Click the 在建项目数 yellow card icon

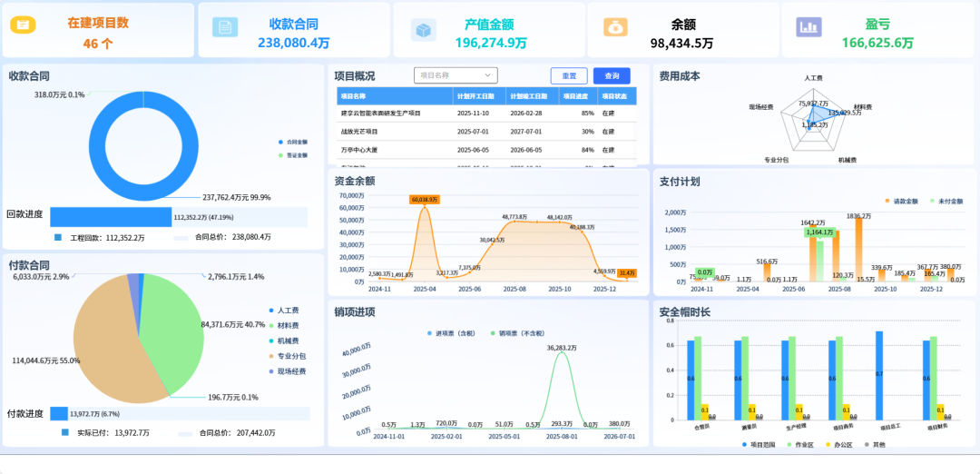click(23, 25)
